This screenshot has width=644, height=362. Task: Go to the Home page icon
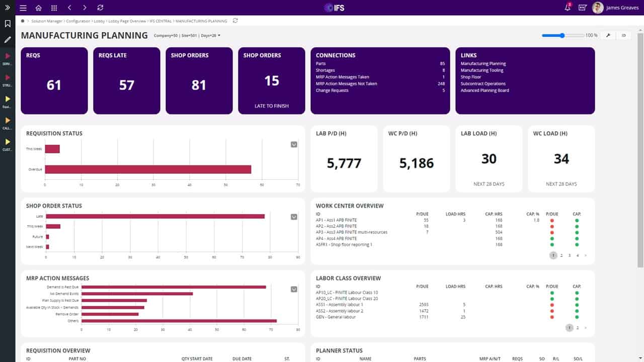click(x=39, y=8)
